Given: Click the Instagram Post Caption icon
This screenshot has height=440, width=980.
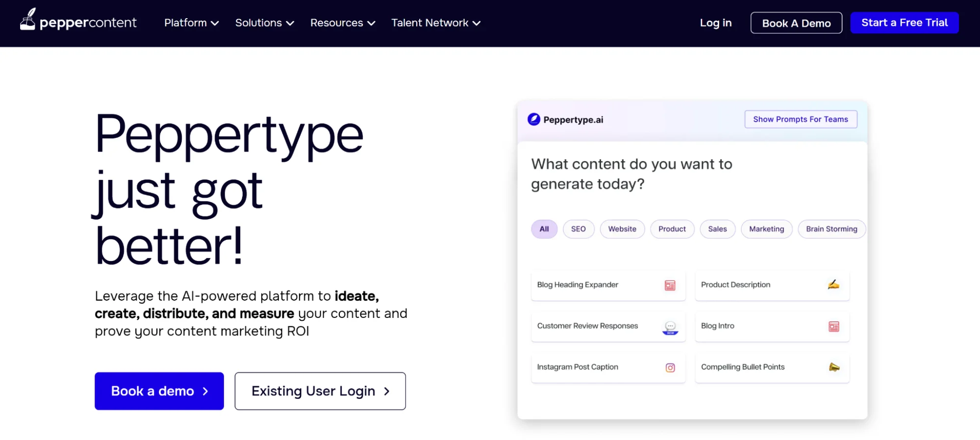Looking at the screenshot, I should tap(670, 368).
